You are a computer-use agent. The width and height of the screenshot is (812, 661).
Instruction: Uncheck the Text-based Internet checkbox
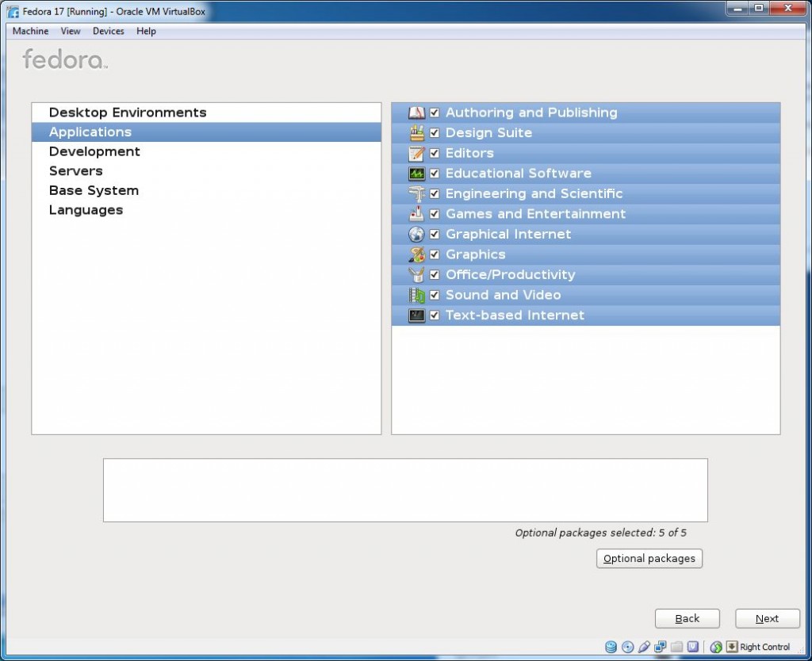[435, 315]
